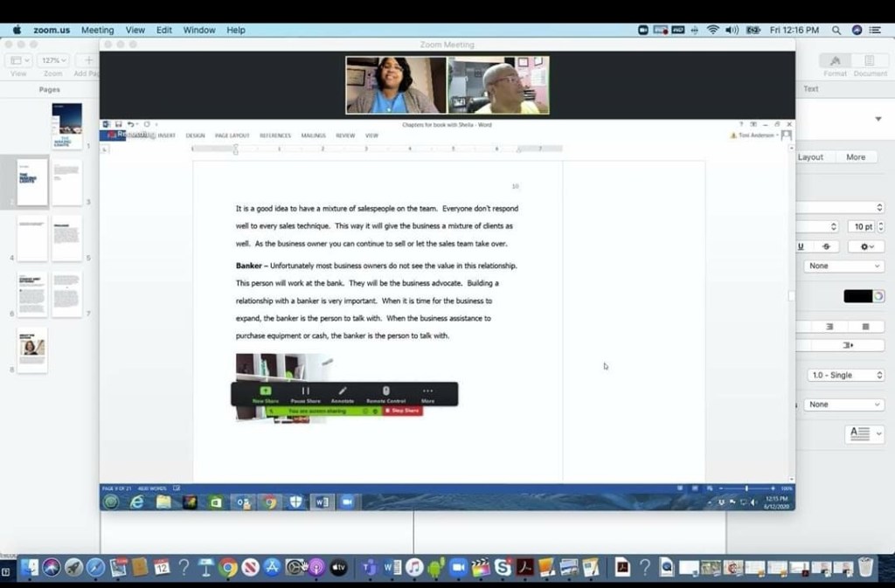Click the More button beside Layout
The height and width of the screenshot is (588, 895).
[x=856, y=157]
